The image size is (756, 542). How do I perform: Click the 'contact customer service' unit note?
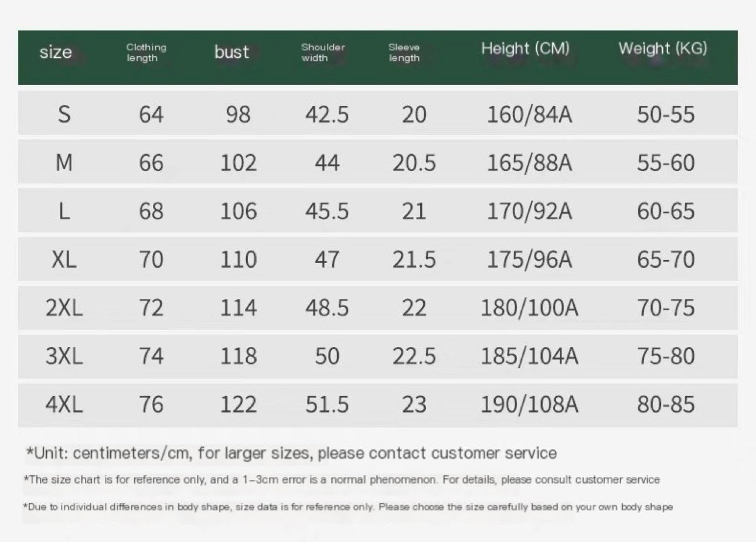[x=291, y=453]
